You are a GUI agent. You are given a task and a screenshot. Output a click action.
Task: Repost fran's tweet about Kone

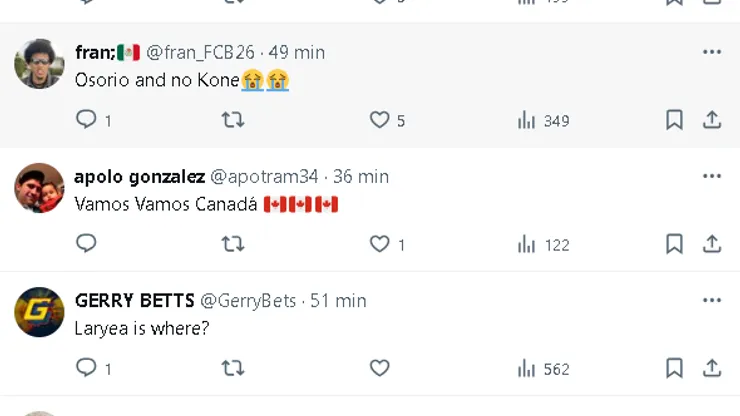232,120
